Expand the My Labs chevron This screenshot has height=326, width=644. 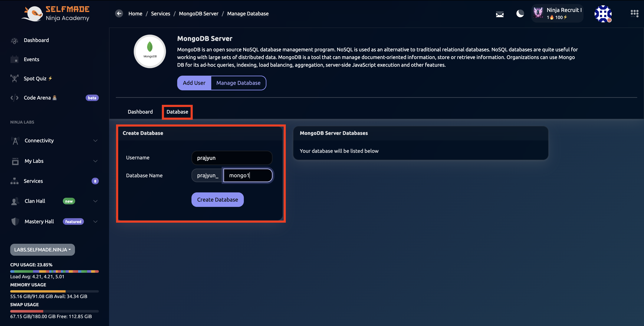[x=95, y=161]
